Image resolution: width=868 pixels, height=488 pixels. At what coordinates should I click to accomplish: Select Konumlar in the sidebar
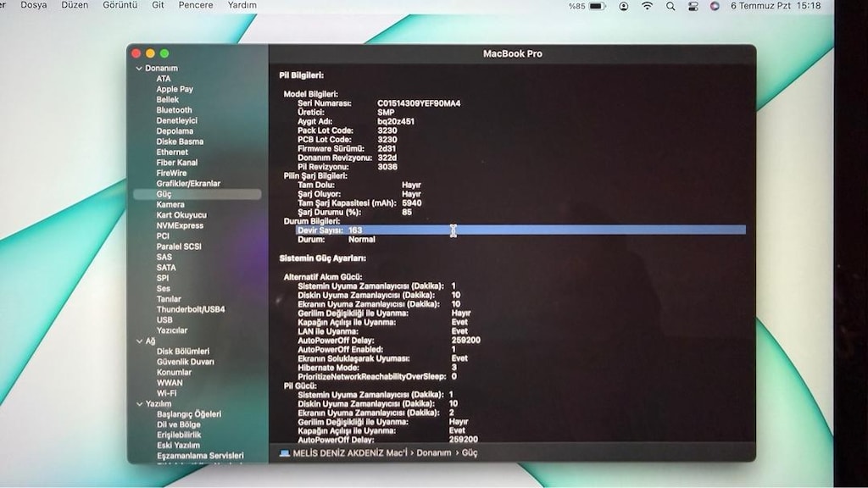[x=174, y=373]
